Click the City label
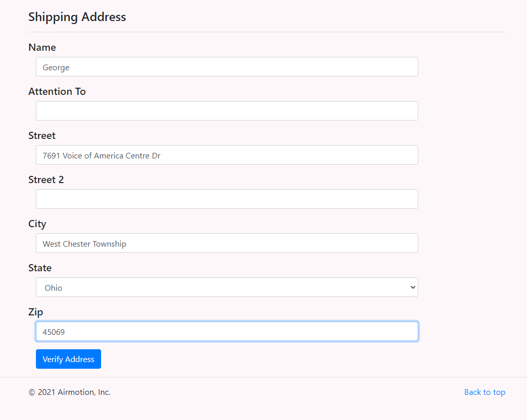The image size is (527, 420). [37, 224]
